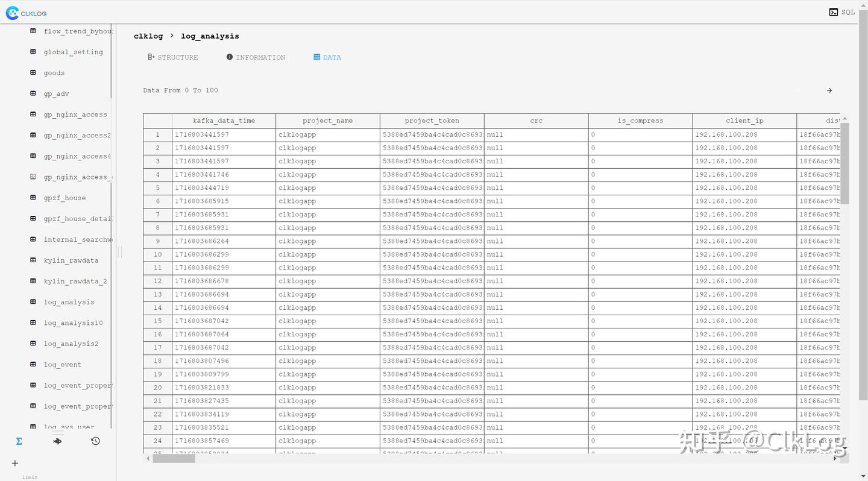The width and height of the screenshot is (868, 481).
Task: Click the project_token column header
Action: point(432,121)
